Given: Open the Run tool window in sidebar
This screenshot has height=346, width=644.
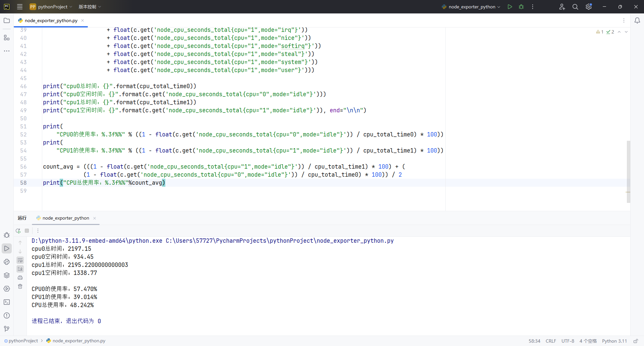Looking at the screenshot, I should 7,248.
